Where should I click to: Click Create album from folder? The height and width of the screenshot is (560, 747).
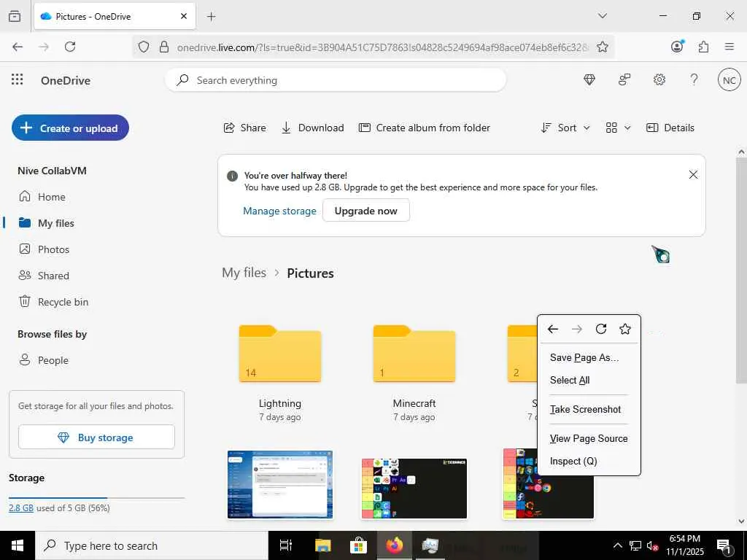click(x=424, y=128)
